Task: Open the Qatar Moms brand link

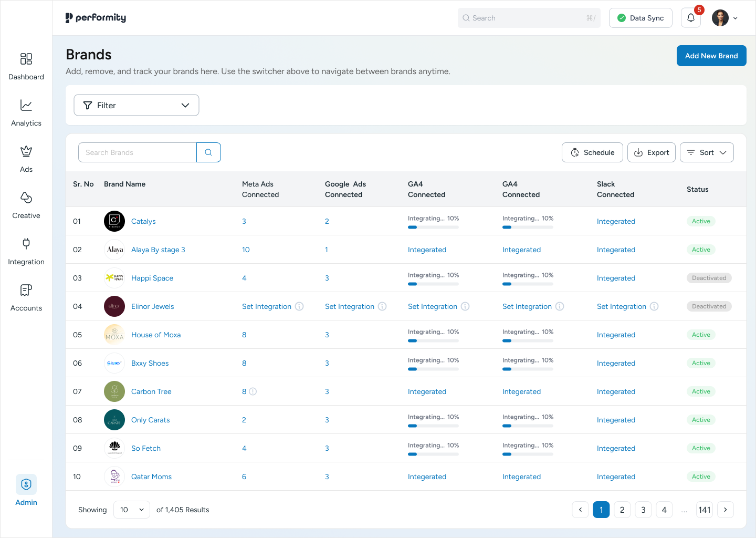Action: tap(151, 477)
